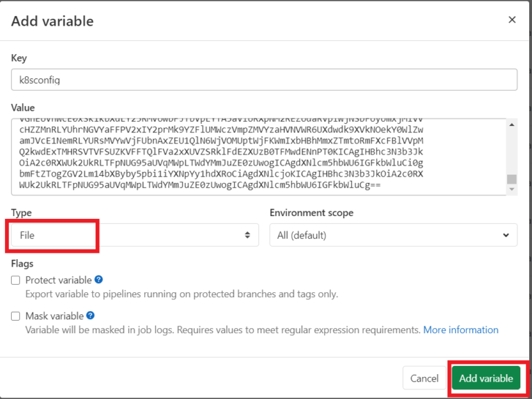Expand Environment scope All (default) dropdown

click(388, 236)
